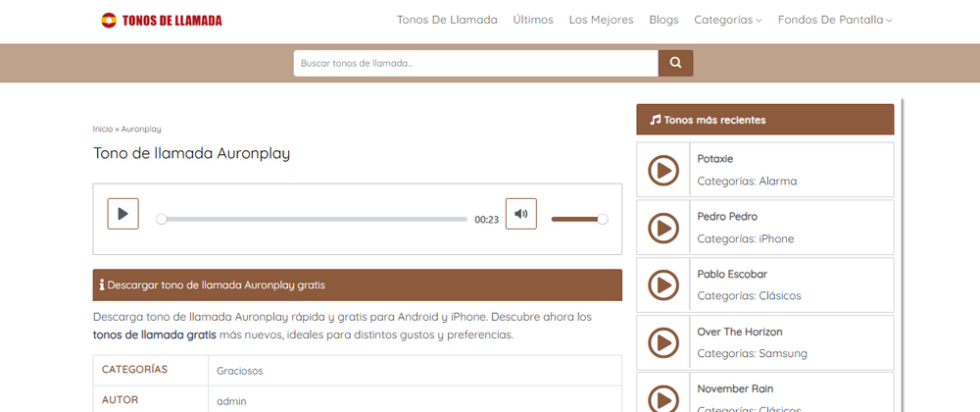The height and width of the screenshot is (412, 980).
Task: Play the Potaxie ringtone
Action: (x=663, y=170)
